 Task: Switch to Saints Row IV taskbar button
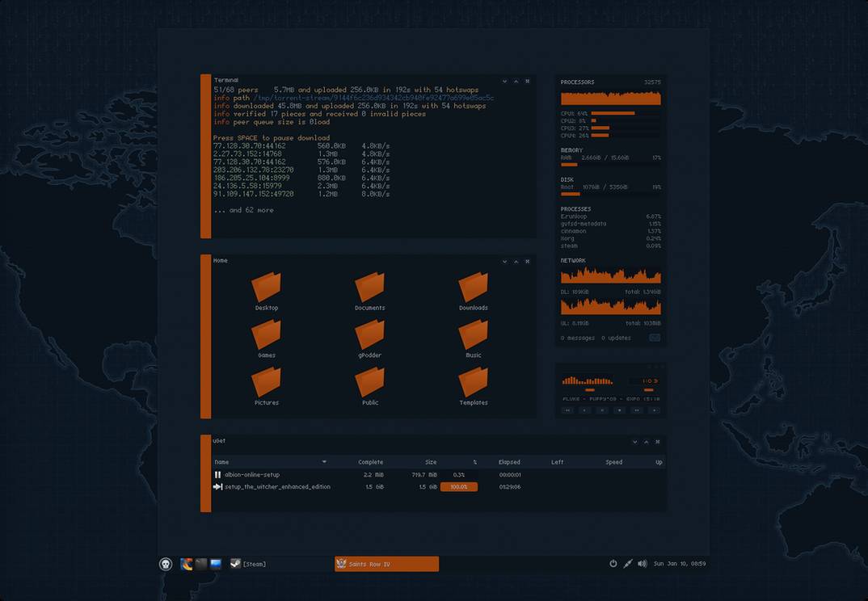pyautogui.click(x=386, y=564)
